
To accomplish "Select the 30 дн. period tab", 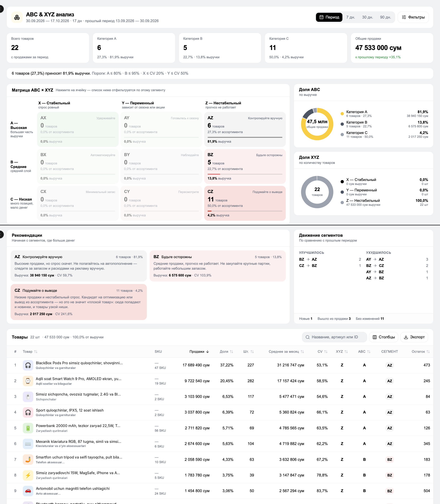I will pos(367,17).
